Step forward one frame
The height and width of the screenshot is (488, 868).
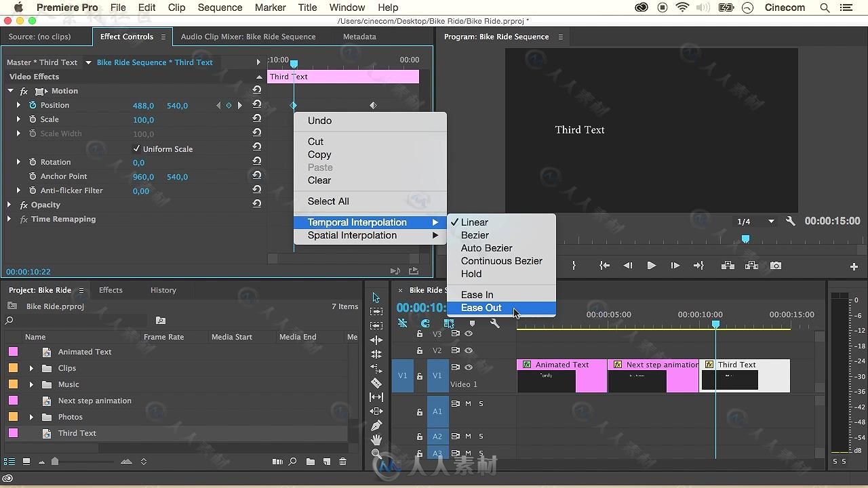click(x=675, y=266)
